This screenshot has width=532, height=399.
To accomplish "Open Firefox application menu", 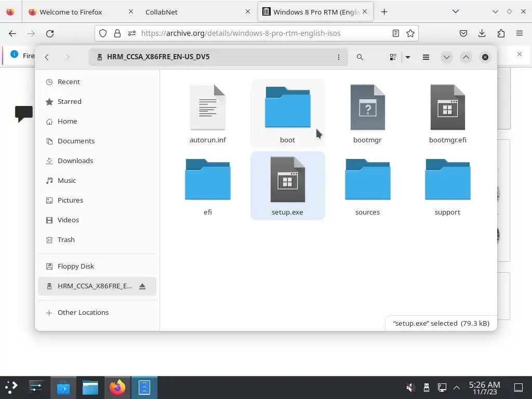I will point(520,33).
